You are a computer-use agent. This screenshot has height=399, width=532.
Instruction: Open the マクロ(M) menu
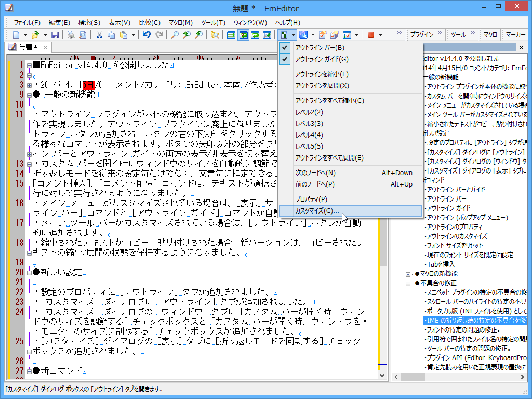[x=180, y=23]
